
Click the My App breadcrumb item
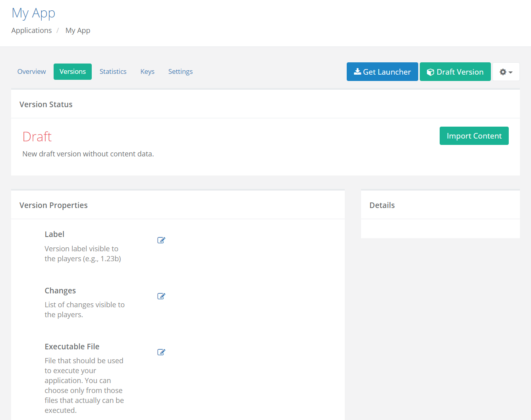point(78,31)
